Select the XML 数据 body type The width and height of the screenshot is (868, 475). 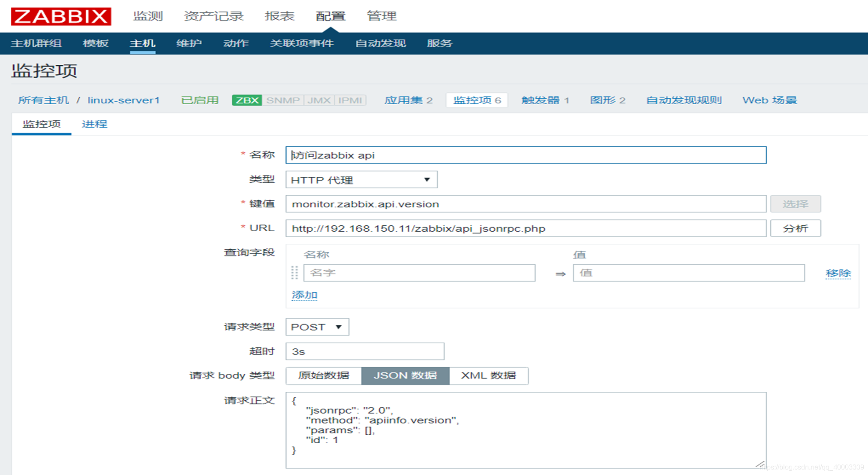point(489,375)
